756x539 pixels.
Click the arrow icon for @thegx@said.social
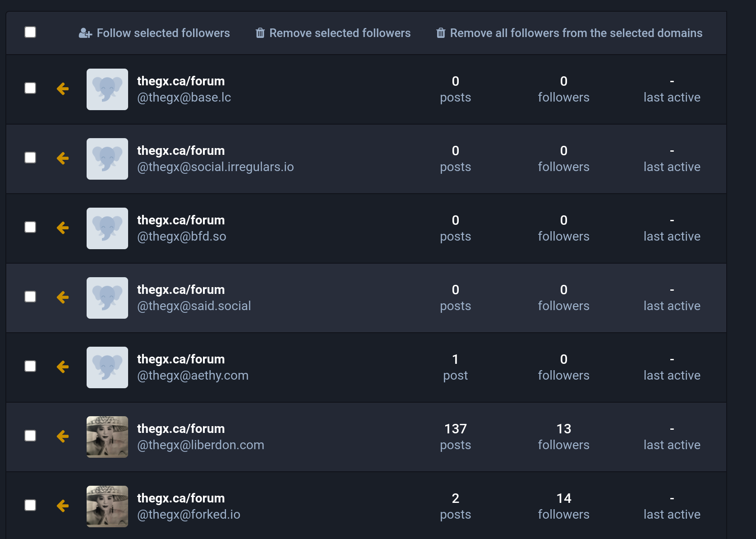point(63,297)
